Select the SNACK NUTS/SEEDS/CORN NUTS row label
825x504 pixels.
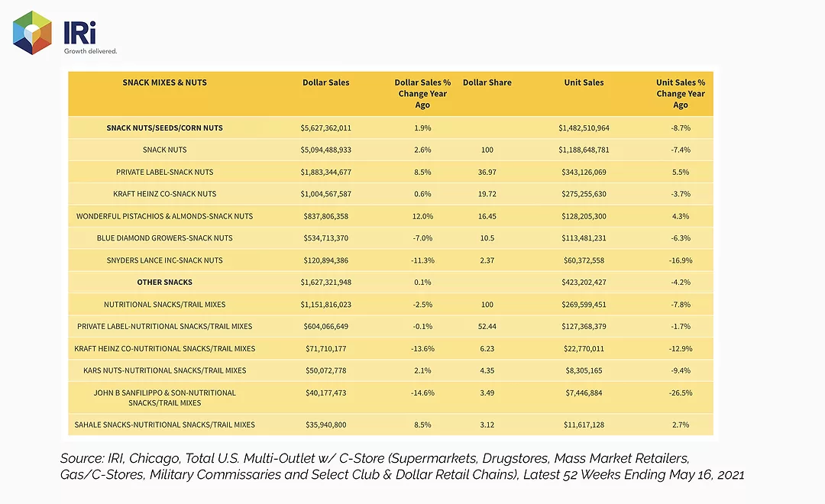tap(165, 128)
